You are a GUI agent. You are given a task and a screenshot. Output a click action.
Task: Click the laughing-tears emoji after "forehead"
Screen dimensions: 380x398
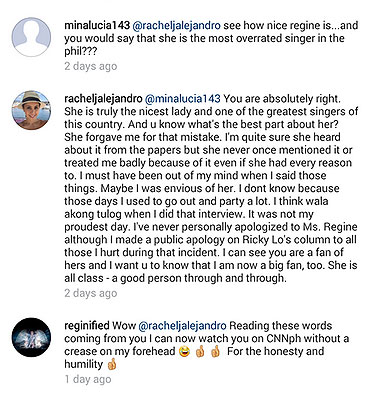point(184,352)
